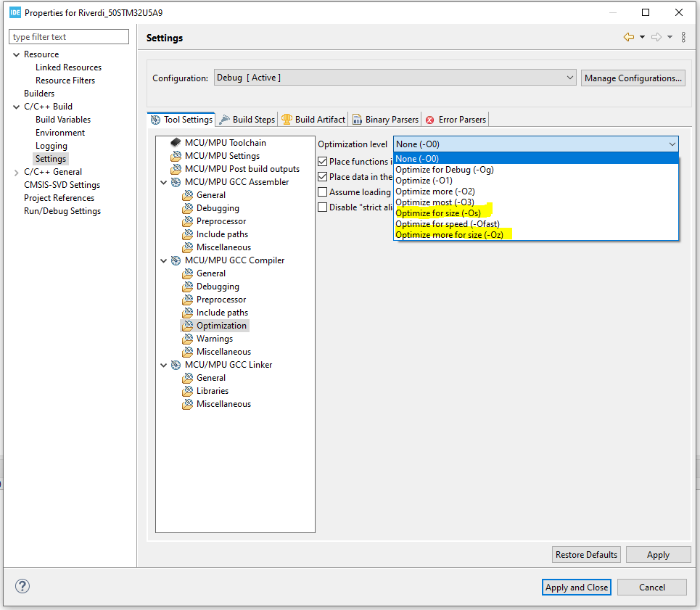Screen dimensions: 700x610
Task: Click the Error Parsers red icon
Action: pos(430,120)
